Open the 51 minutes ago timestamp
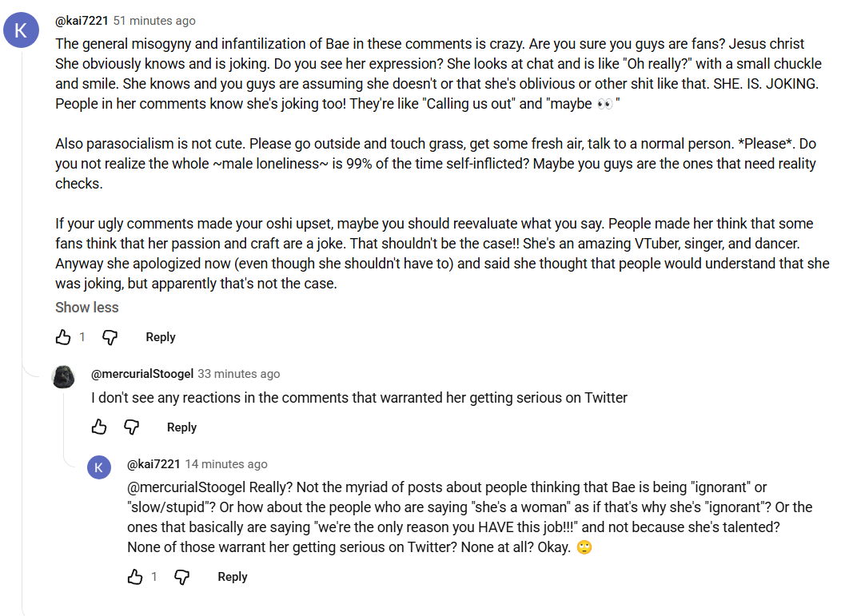 pyautogui.click(x=154, y=21)
